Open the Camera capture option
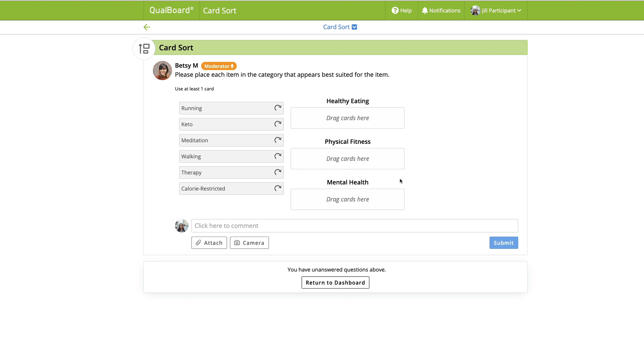644x362 pixels. [249, 243]
